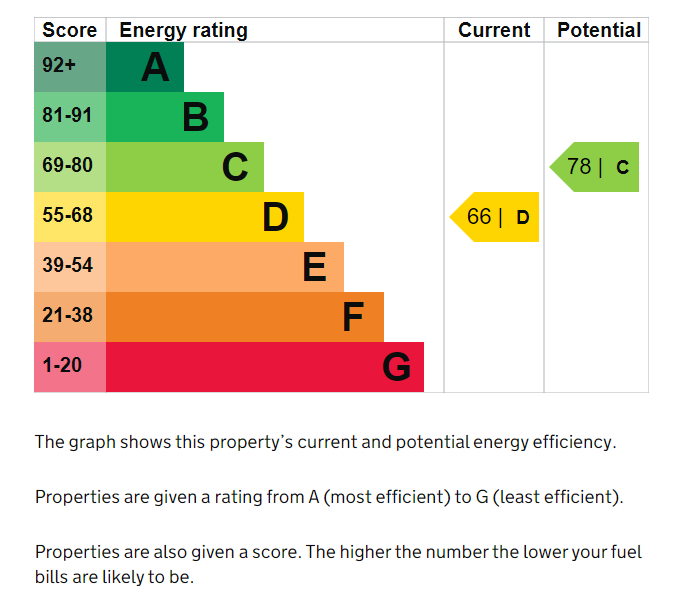This screenshot has height=610, width=682.
Task: Select the 39-54 score range cell
Action: (x=70, y=267)
